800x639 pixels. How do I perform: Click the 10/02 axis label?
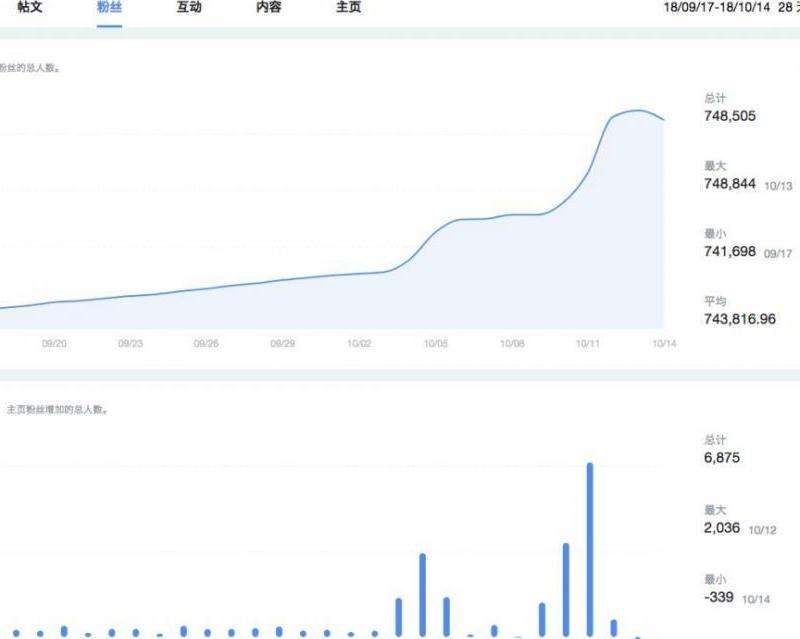tap(359, 343)
